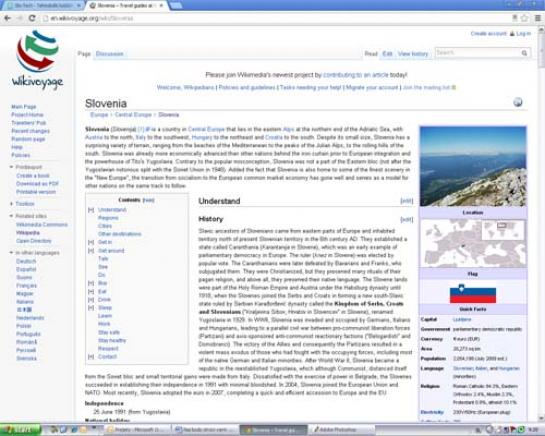Expand the Buy contents entry
Image resolution: width=545 pixels, height=436 pixels.
pos(91,283)
